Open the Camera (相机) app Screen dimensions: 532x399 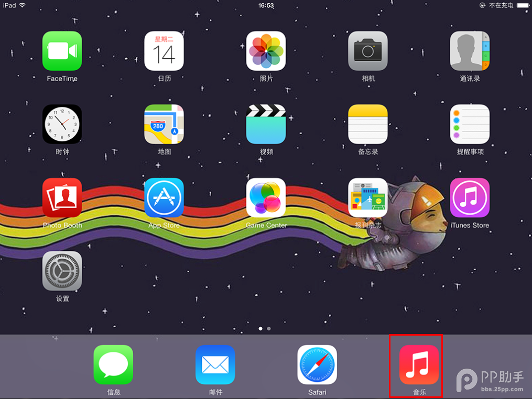coord(368,51)
